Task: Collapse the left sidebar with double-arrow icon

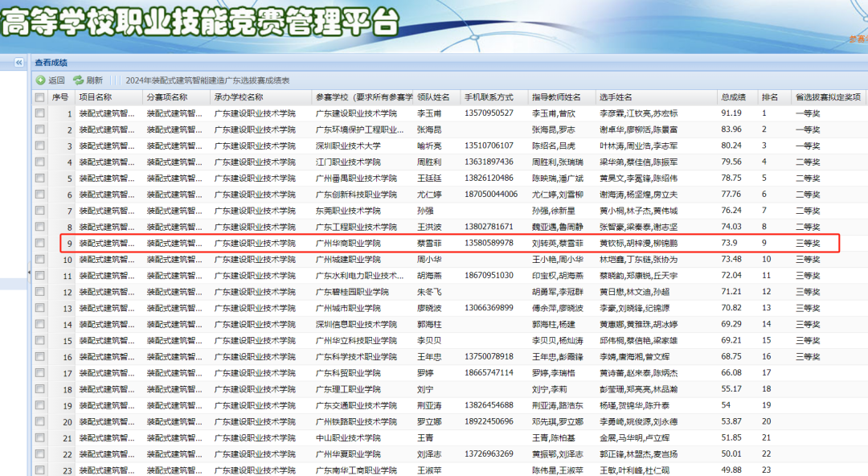Action: tap(18, 62)
